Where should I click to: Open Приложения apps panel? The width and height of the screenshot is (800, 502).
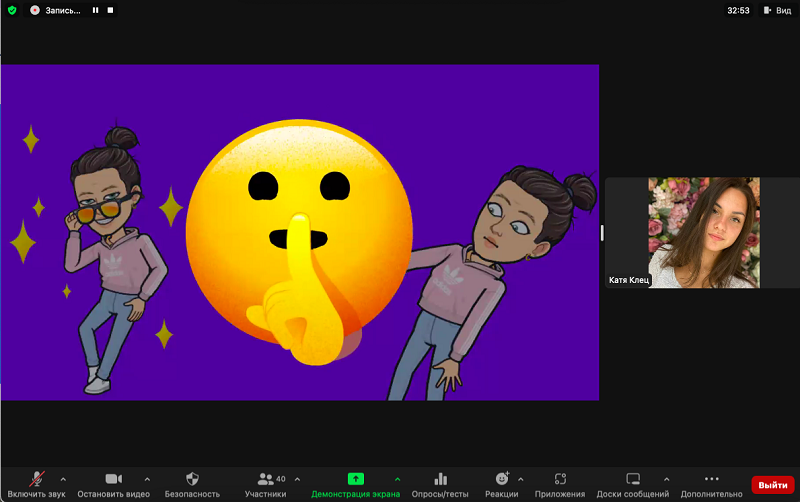point(560,485)
